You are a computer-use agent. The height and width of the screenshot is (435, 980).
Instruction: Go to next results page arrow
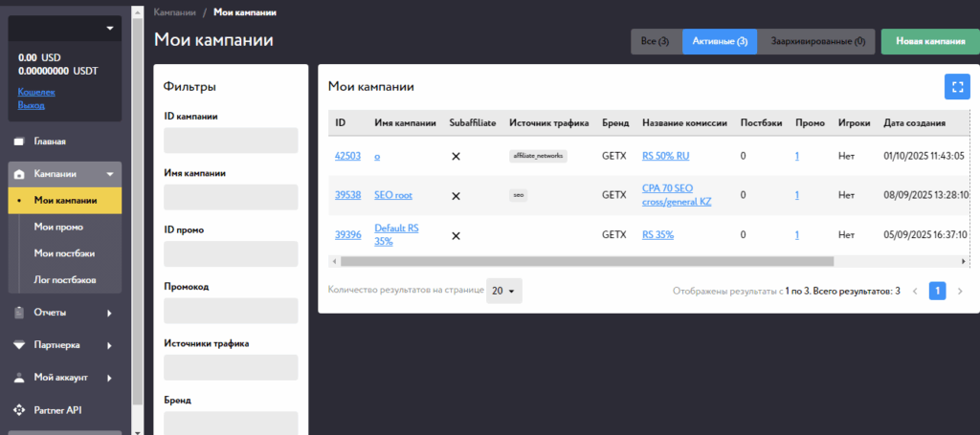pyautogui.click(x=960, y=291)
